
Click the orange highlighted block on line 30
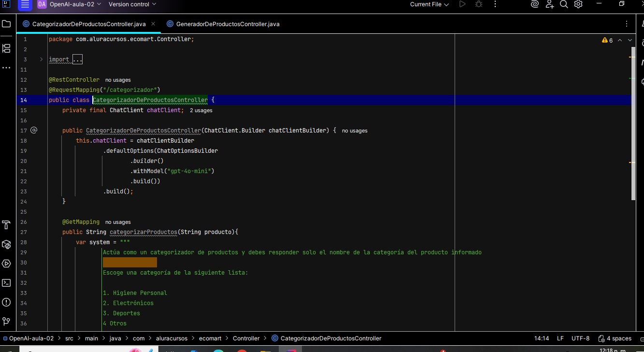coord(130,262)
